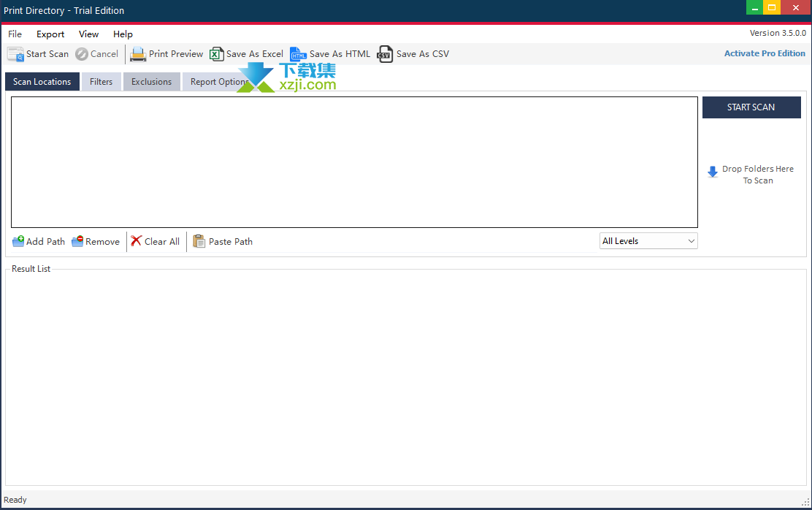Close the Print Directory window

pyautogui.click(x=796, y=8)
